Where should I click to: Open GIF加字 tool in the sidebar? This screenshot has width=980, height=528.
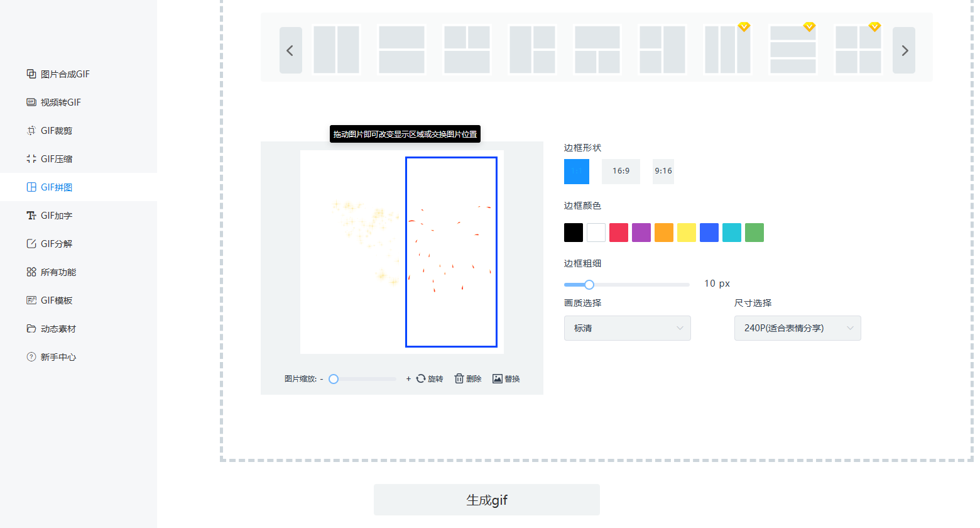pyautogui.click(x=50, y=216)
